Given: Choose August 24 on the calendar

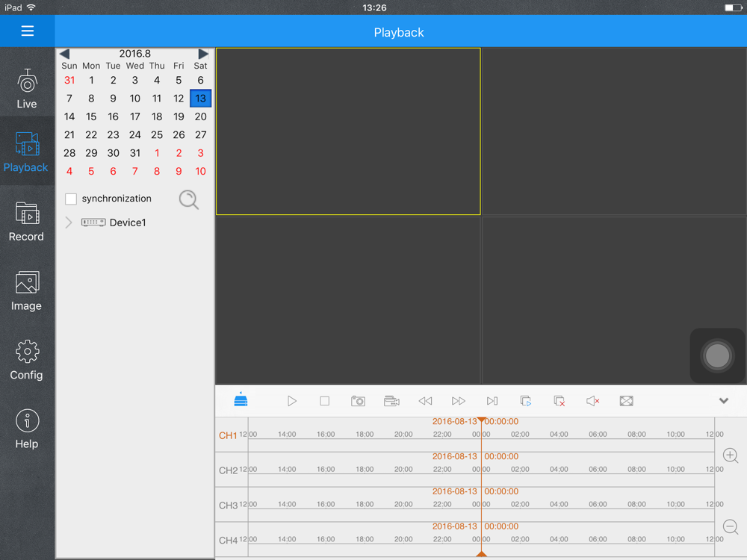Looking at the screenshot, I should pyautogui.click(x=134, y=134).
